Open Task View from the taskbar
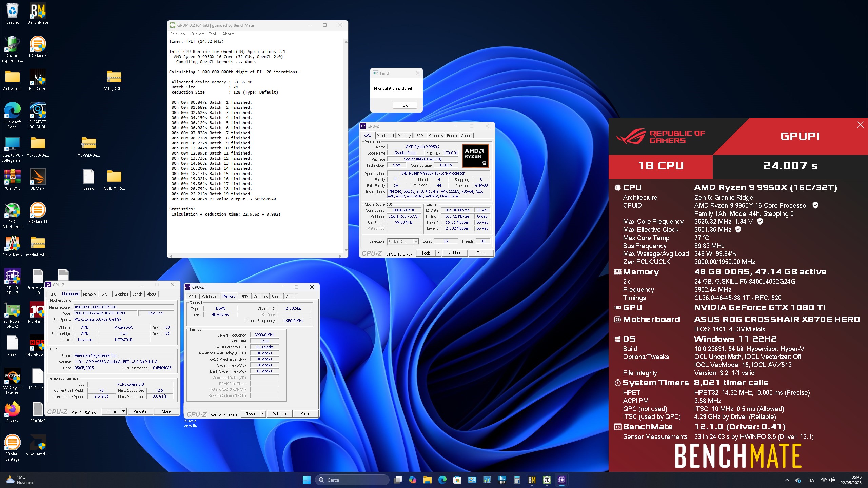 [x=397, y=480]
